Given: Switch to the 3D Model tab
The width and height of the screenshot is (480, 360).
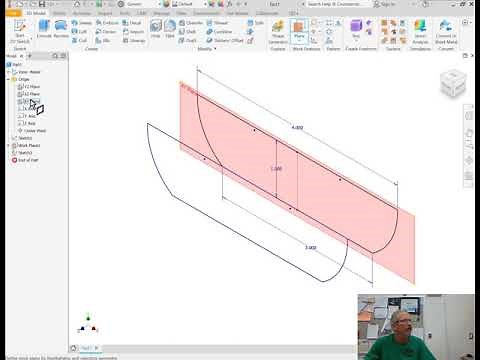Looking at the screenshot, I should 36,13.
